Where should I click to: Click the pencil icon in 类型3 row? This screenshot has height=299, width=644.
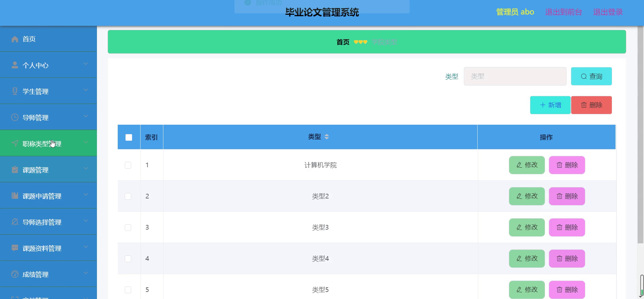pos(519,227)
